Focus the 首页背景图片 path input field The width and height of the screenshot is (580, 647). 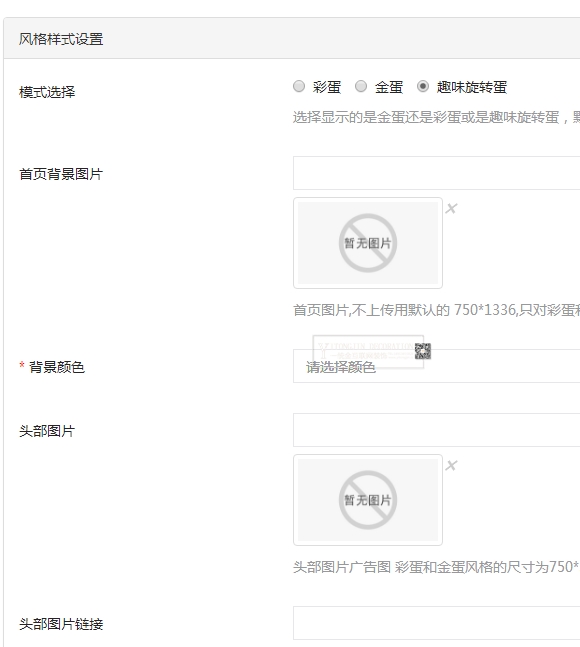(x=436, y=173)
